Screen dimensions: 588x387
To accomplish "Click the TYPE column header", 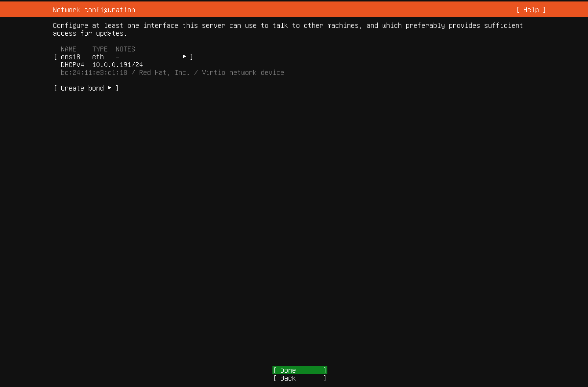I will 100,49.
